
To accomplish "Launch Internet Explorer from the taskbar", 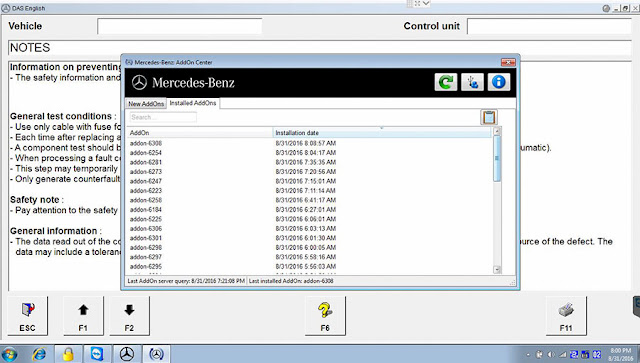I will 40,354.
